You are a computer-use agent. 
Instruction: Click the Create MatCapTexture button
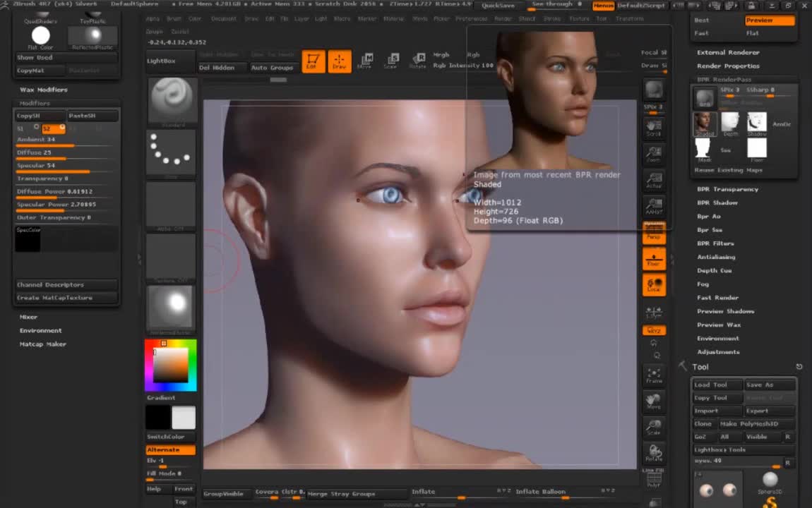click(x=66, y=298)
